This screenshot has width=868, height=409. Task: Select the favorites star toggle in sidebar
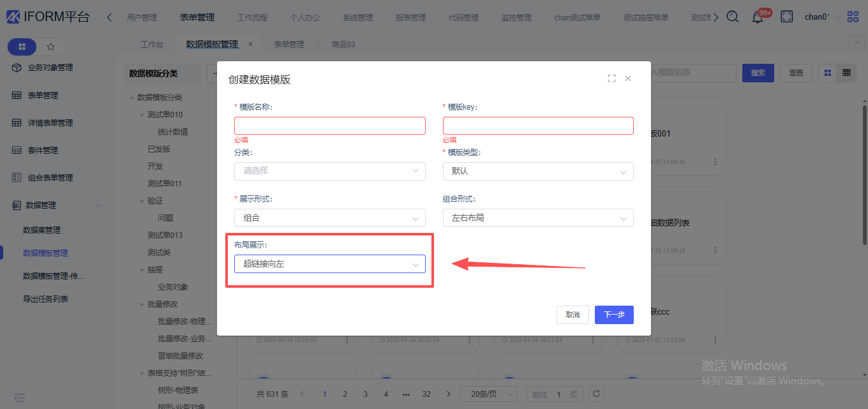point(51,47)
